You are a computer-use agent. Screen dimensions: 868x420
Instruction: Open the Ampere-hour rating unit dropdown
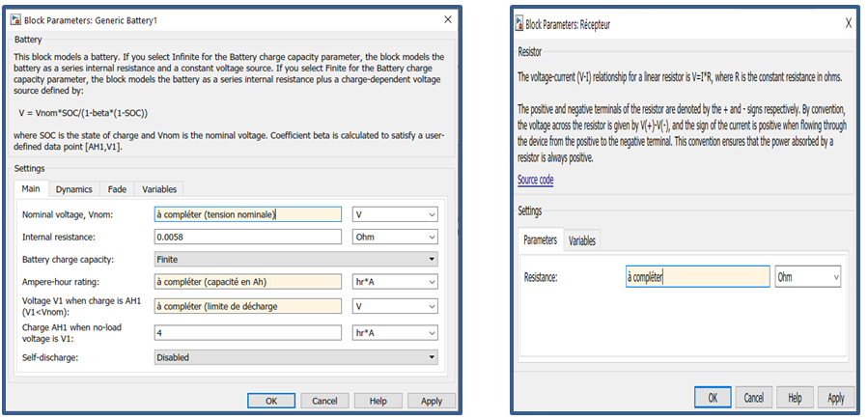click(395, 282)
